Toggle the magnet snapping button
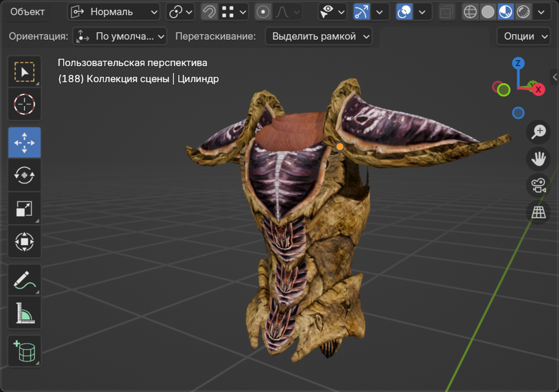559x392 pixels. [x=209, y=12]
